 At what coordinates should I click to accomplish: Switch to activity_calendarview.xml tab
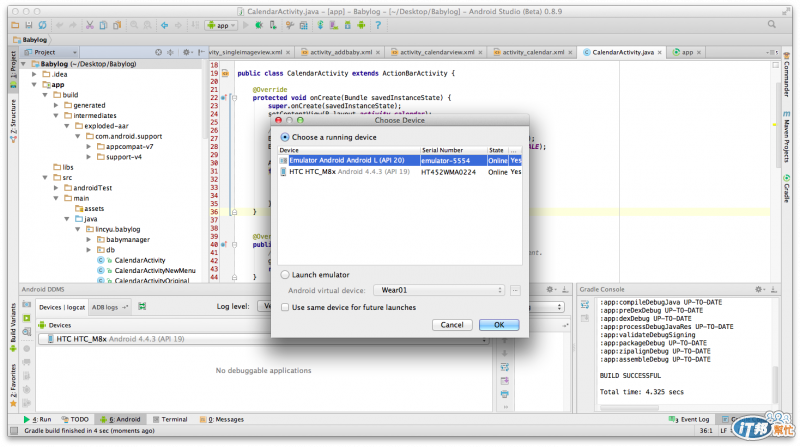pos(437,52)
